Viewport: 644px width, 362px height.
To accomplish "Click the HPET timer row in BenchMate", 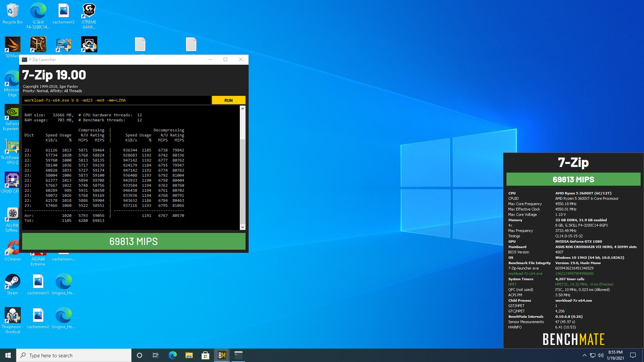I will [560, 284].
